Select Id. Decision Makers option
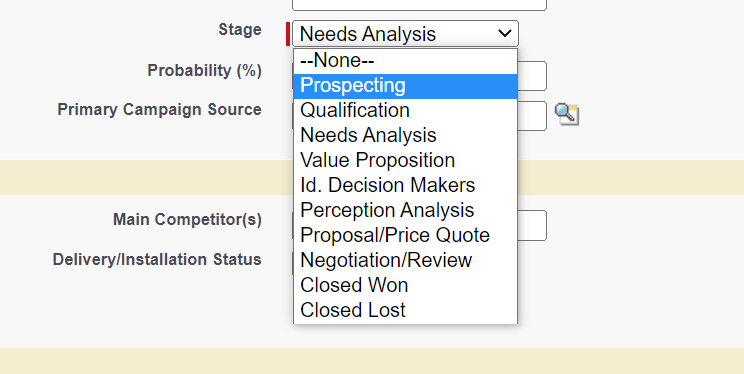744x374 pixels. point(405,185)
